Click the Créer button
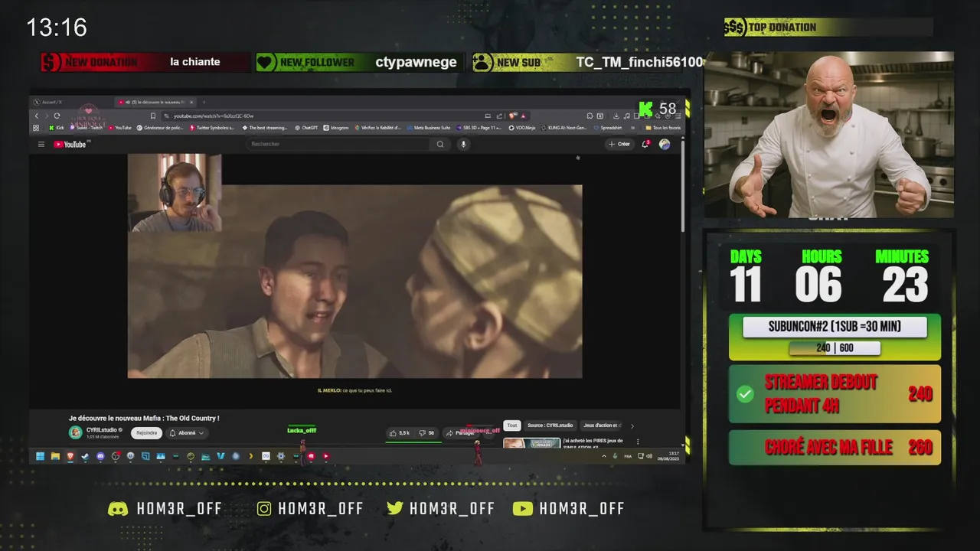980x551 pixels. pyautogui.click(x=619, y=144)
